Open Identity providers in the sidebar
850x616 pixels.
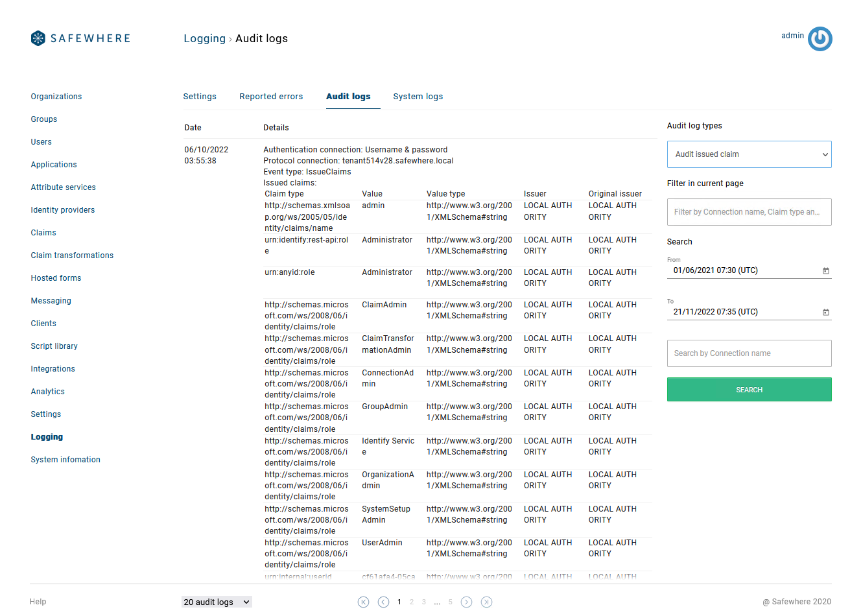[63, 210]
